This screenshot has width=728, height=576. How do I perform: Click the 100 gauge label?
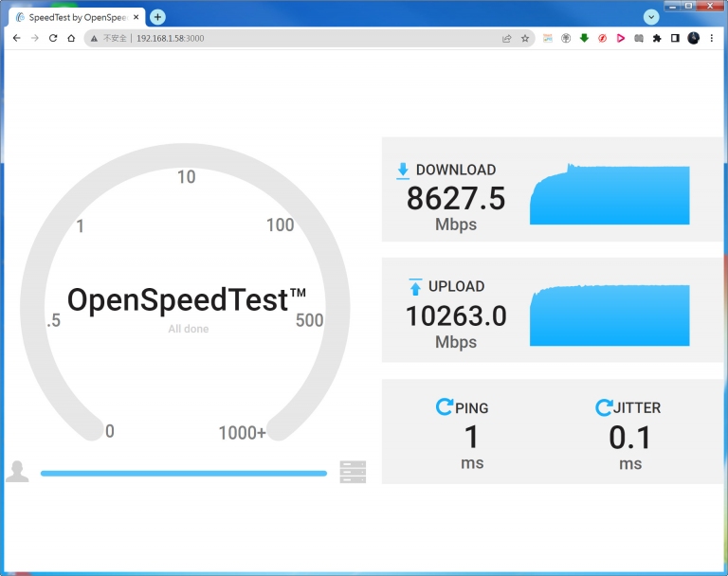(x=280, y=225)
